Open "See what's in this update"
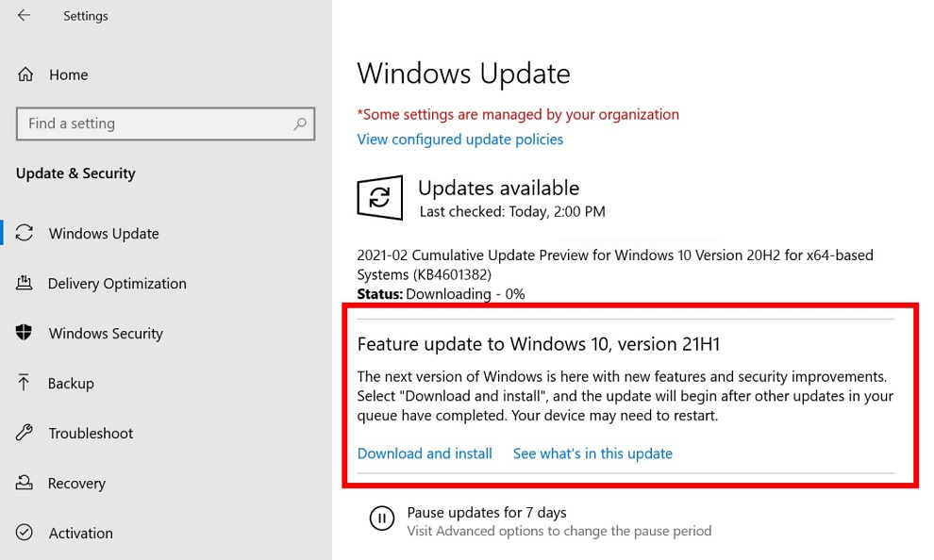Viewport: 934px width, 560px height. pyautogui.click(x=592, y=453)
